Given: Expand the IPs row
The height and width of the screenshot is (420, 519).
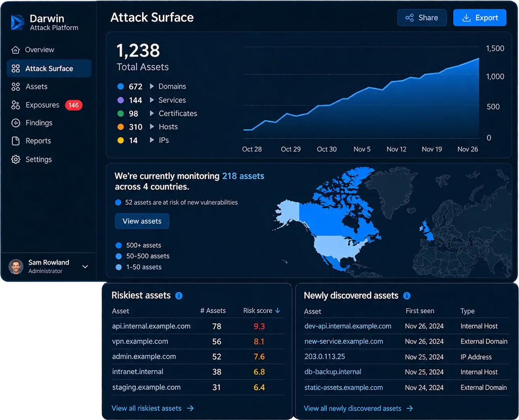Looking at the screenshot, I should point(152,140).
